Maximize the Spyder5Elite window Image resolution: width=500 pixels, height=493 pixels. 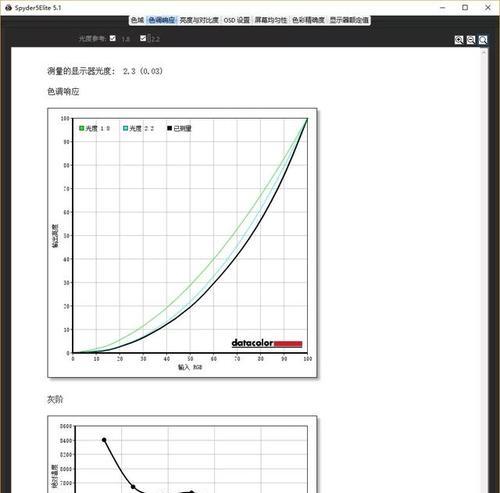(x=465, y=7)
